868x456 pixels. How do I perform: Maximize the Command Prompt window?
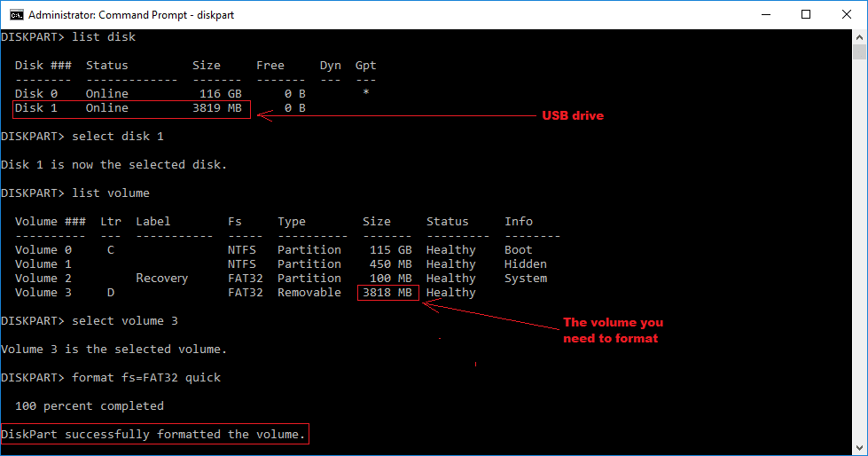coord(806,14)
